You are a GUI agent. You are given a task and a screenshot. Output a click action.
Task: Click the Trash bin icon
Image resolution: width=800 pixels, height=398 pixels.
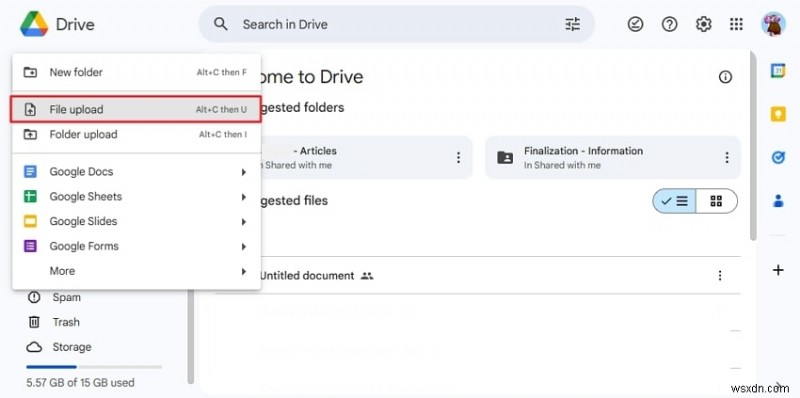point(34,322)
